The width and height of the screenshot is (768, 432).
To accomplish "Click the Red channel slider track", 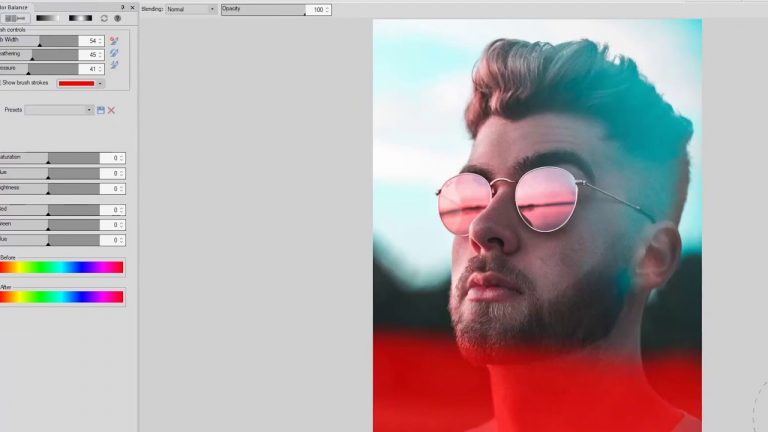I will (x=49, y=210).
